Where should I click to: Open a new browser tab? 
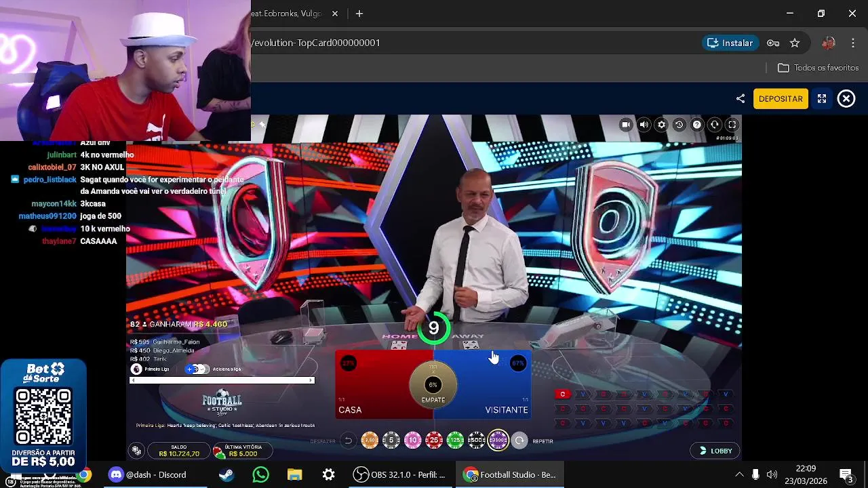[x=359, y=14]
